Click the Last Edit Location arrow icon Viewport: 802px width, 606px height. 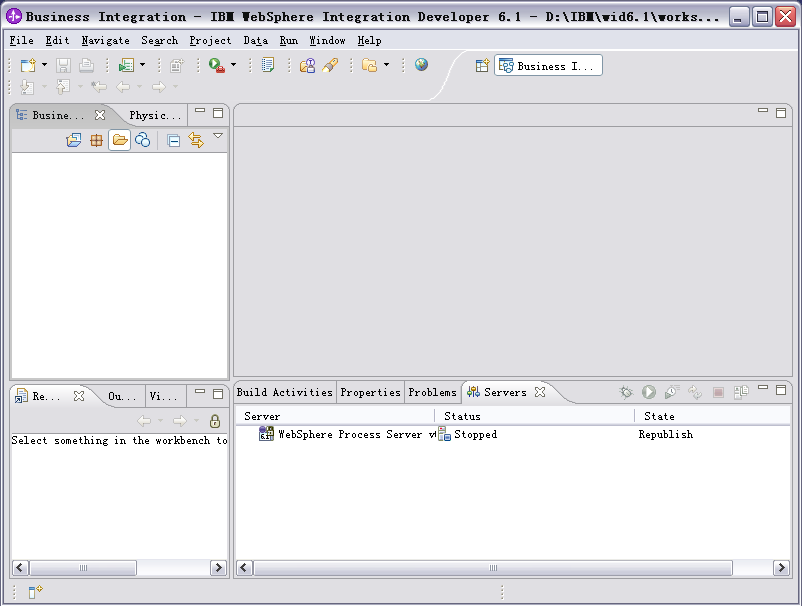(99, 87)
